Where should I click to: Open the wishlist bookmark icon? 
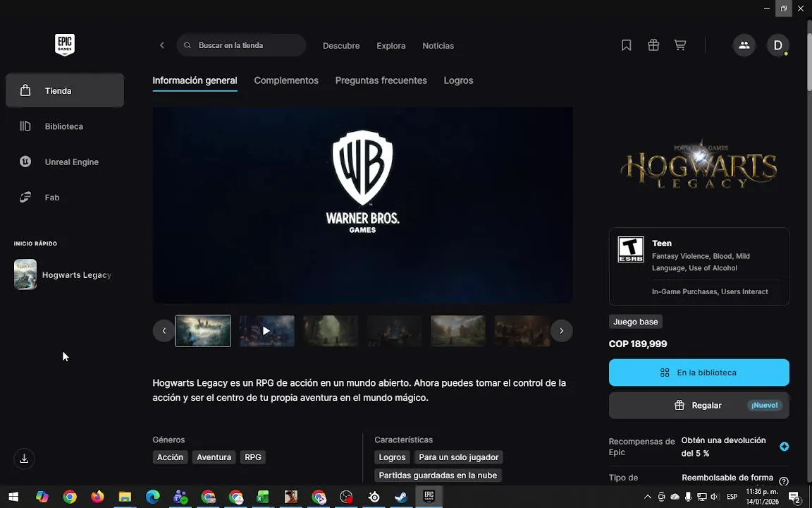point(626,46)
